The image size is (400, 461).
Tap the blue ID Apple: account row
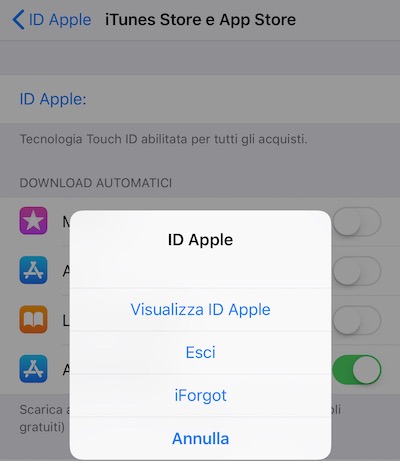click(x=200, y=99)
